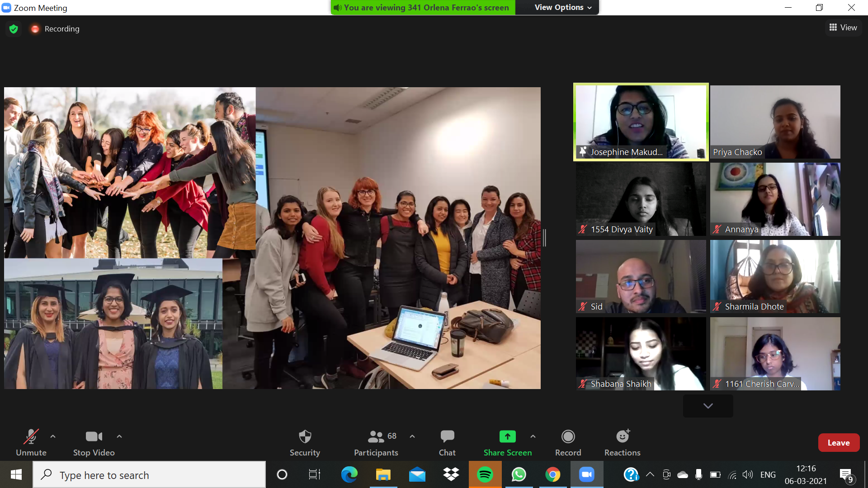Open the notification center with 9 alerts

(x=846, y=475)
